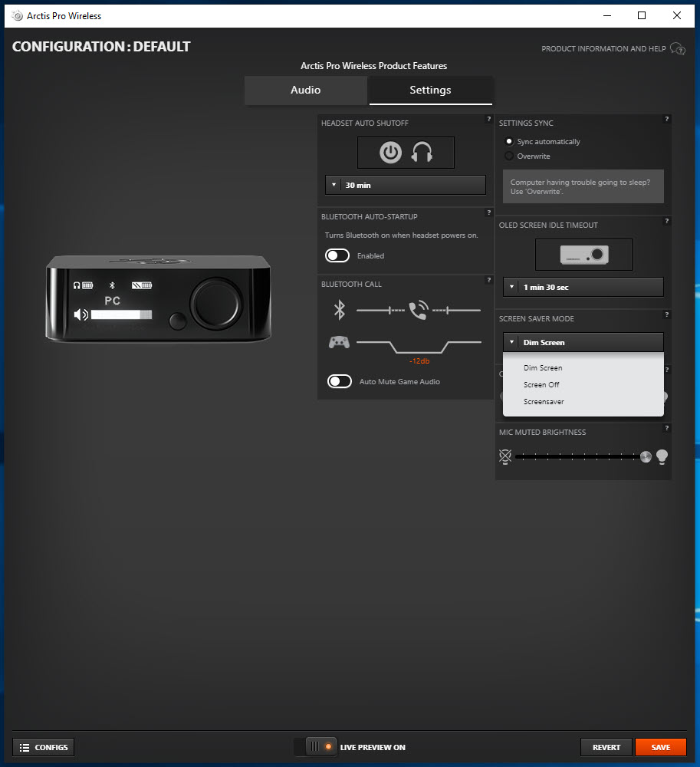Click the volume speaker icon on transmitter display

pyautogui.click(x=81, y=314)
